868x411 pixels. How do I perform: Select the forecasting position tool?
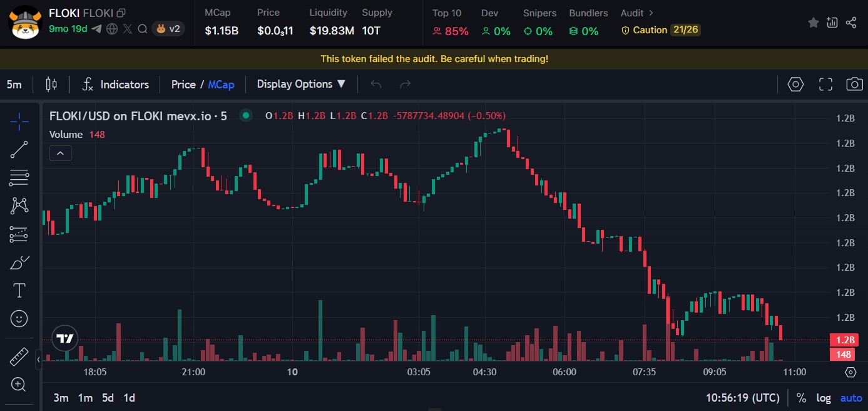(19, 234)
